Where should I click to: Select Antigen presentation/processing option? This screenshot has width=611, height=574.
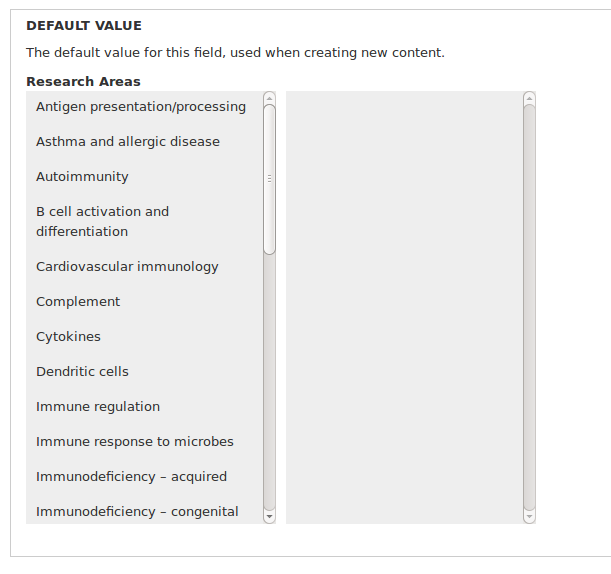(x=145, y=107)
